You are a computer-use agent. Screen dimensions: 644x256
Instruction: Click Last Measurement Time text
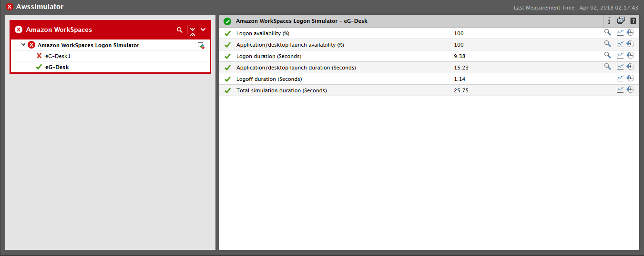(576, 8)
